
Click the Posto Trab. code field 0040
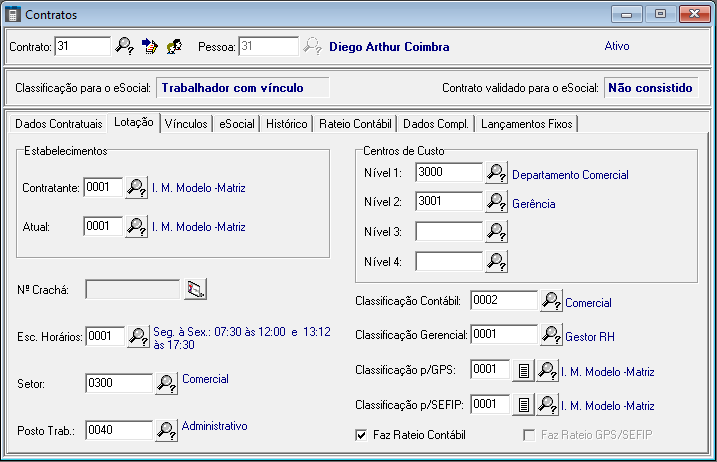pyautogui.click(x=119, y=430)
